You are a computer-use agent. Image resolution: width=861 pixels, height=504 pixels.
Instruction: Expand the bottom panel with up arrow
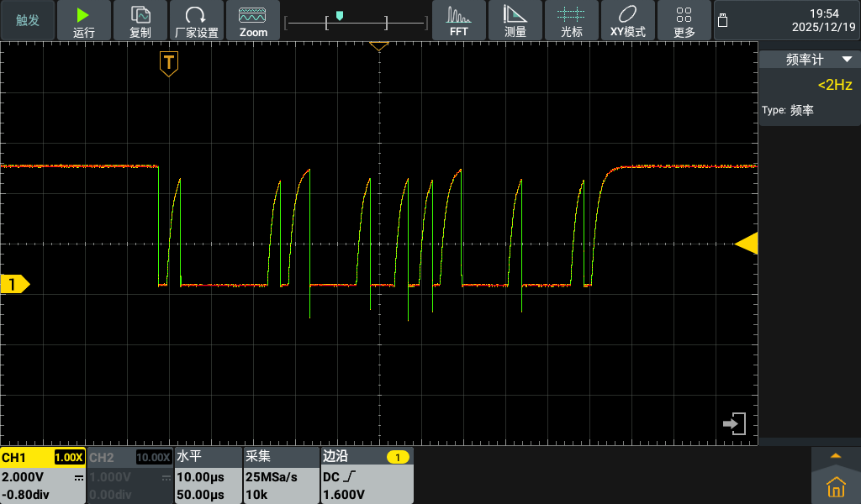[835, 455]
